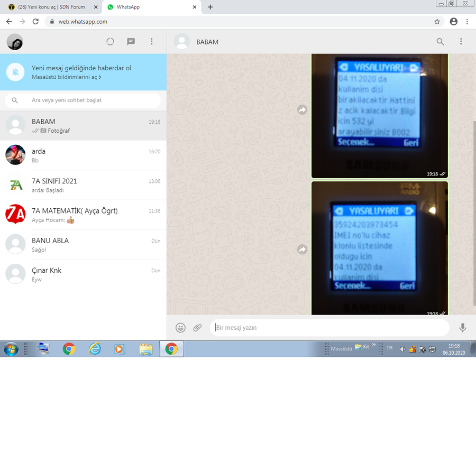This screenshot has width=476, height=462.
Task: Open the emoji picker
Action: click(x=180, y=328)
